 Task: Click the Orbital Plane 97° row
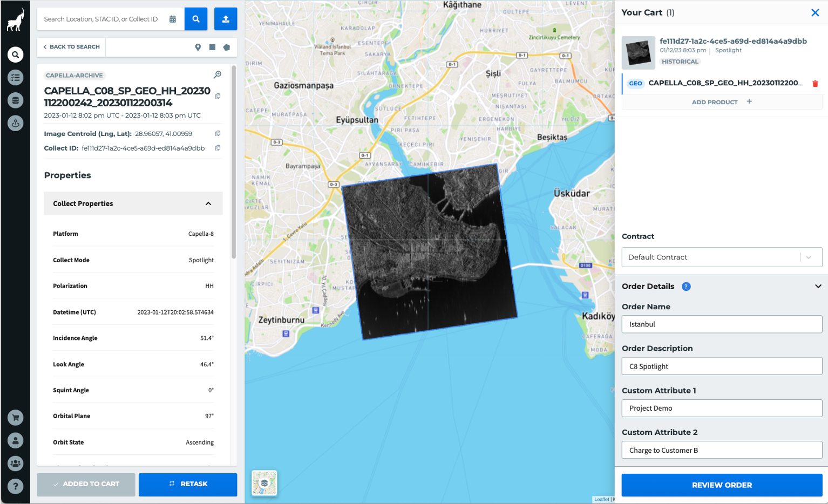[133, 416]
